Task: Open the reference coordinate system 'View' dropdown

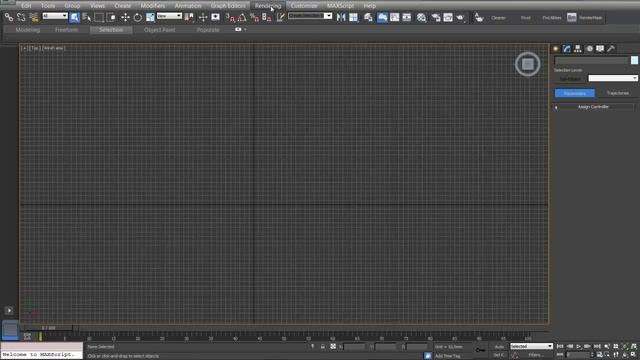Action: click(x=169, y=16)
